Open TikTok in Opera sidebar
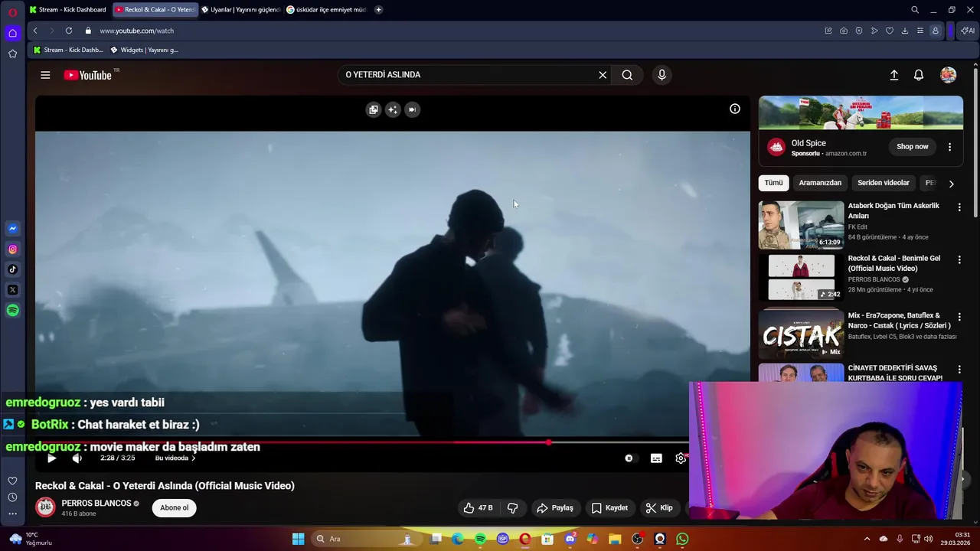Viewport: 980px width, 551px height. (x=12, y=269)
